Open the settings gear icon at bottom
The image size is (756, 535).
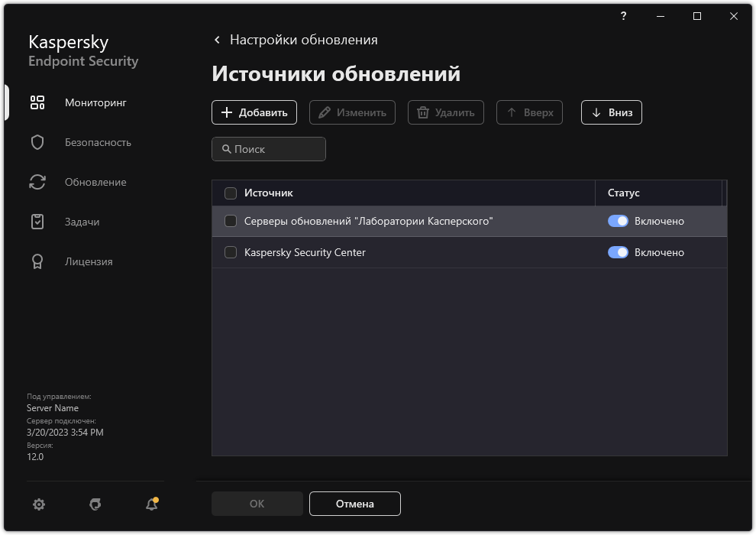39,504
